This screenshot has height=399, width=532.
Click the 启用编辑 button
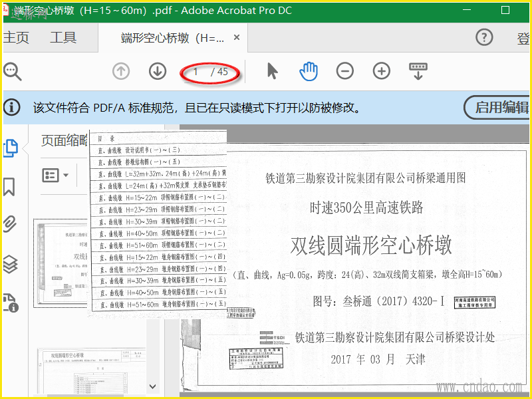click(497, 107)
